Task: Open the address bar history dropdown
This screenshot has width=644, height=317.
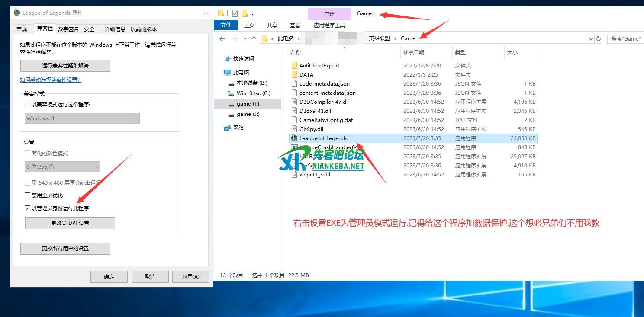Action: pyautogui.click(x=591, y=38)
